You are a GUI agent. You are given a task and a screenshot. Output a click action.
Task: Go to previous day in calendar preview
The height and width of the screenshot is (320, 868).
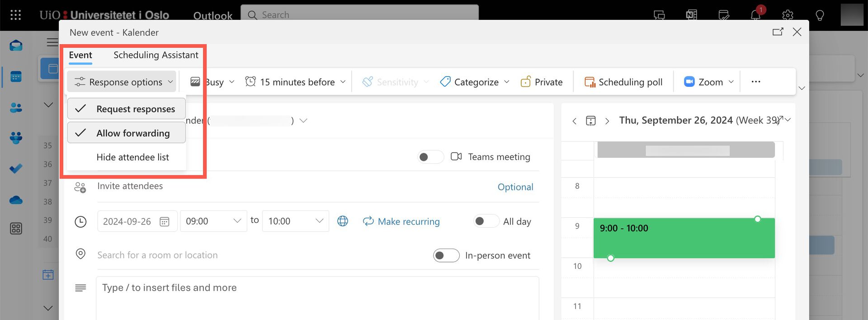[574, 121]
